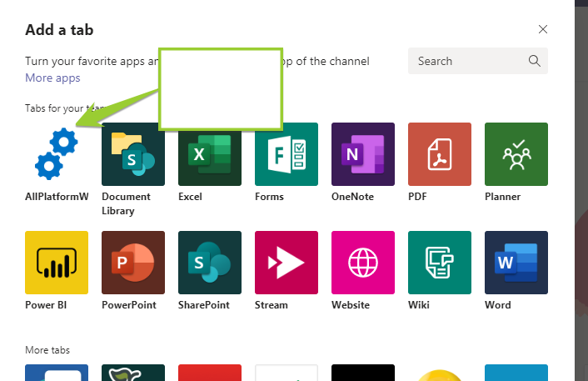
Task: Add a Website tab
Action: (363, 263)
